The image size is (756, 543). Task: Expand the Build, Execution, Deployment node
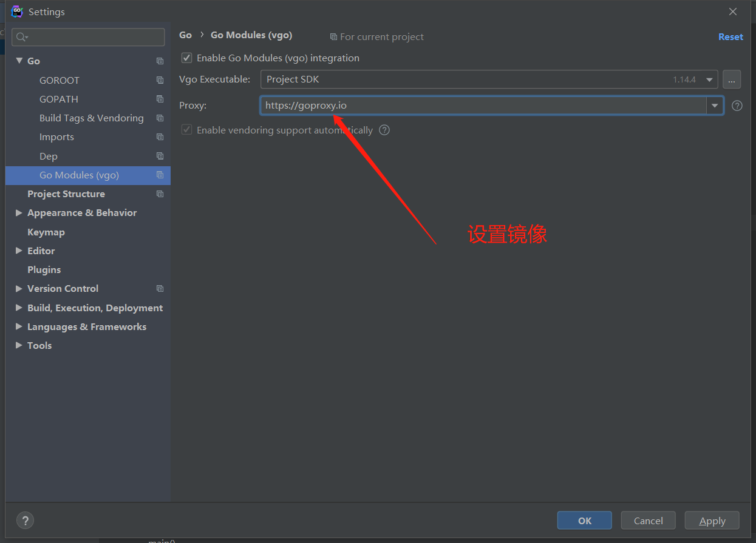pos(19,308)
